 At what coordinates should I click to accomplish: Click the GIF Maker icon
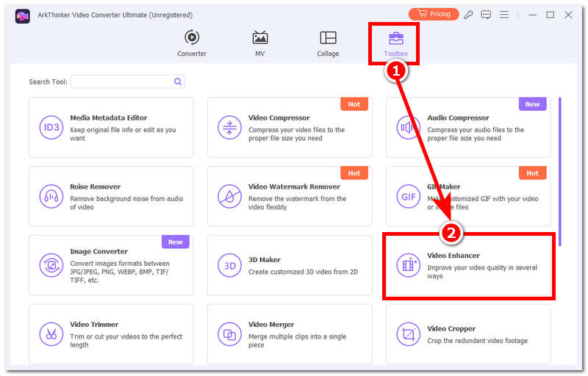(x=408, y=196)
